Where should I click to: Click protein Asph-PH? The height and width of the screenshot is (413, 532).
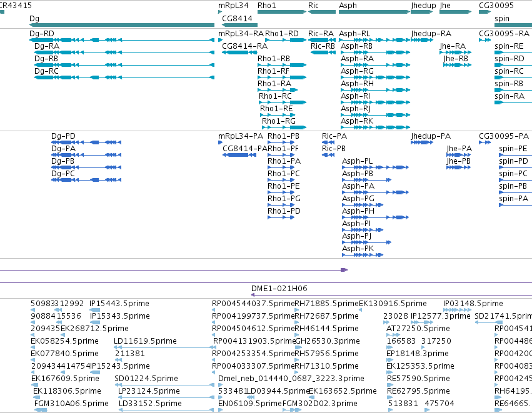(375, 217)
